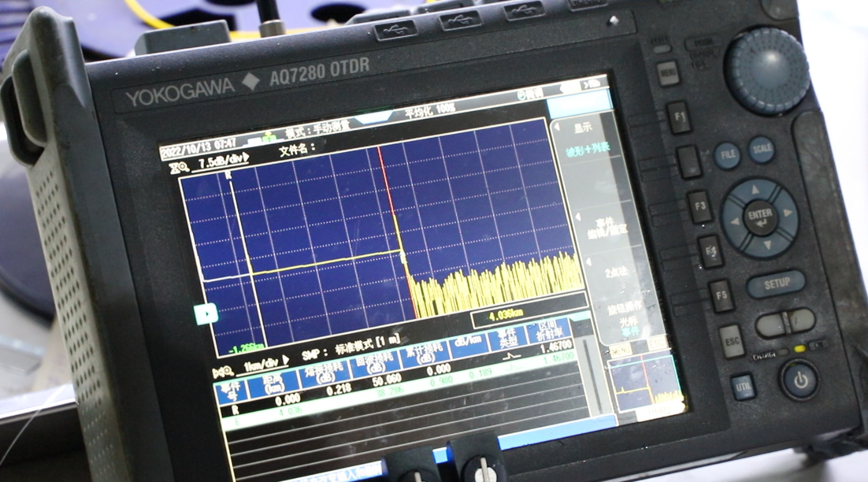The width and height of the screenshot is (868, 482).
Task: Click the unlabeled soft key between F1 and F3
Action: 689,161
